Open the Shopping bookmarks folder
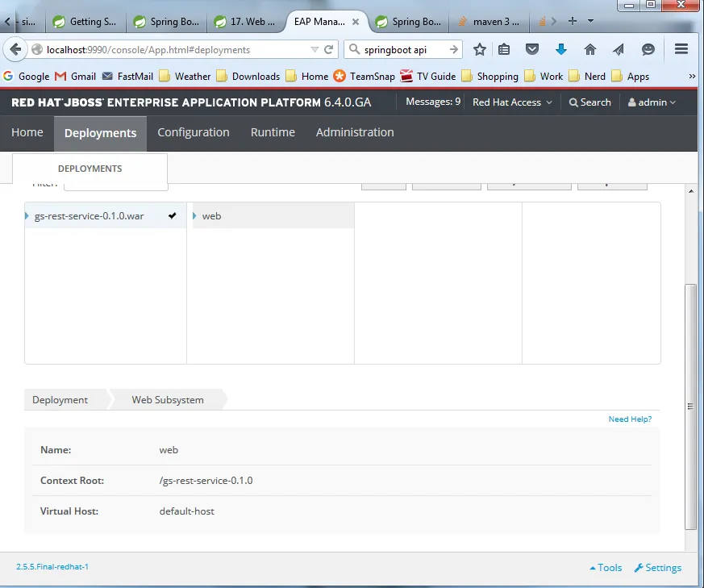The image size is (704, 588). [x=489, y=77]
